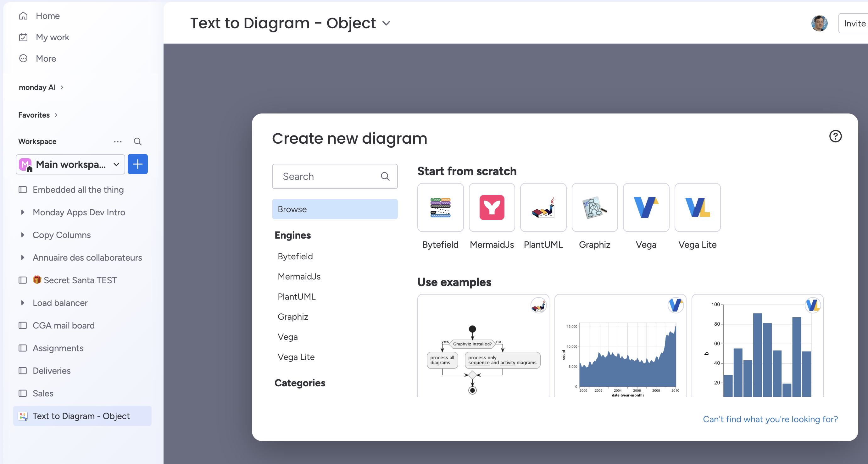Viewport: 868px width, 464px height.
Task: Select the Graphiz engine tile
Action: click(x=595, y=207)
